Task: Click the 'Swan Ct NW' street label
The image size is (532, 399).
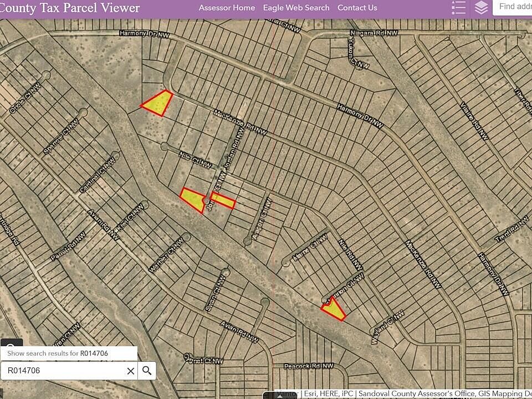Action: [216, 294]
